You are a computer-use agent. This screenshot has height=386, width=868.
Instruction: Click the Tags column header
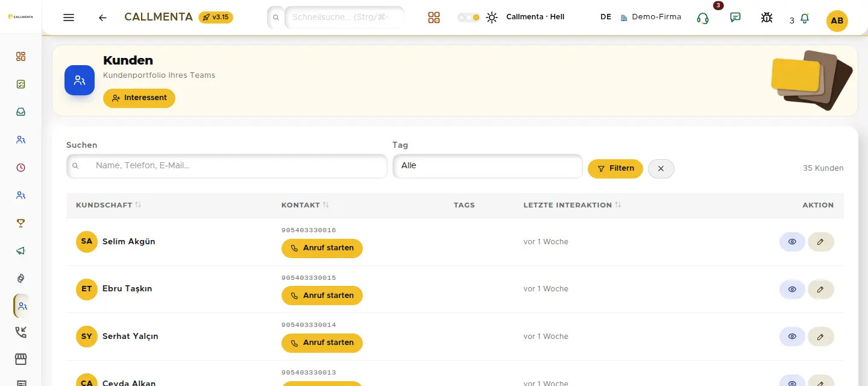pyautogui.click(x=464, y=205)
